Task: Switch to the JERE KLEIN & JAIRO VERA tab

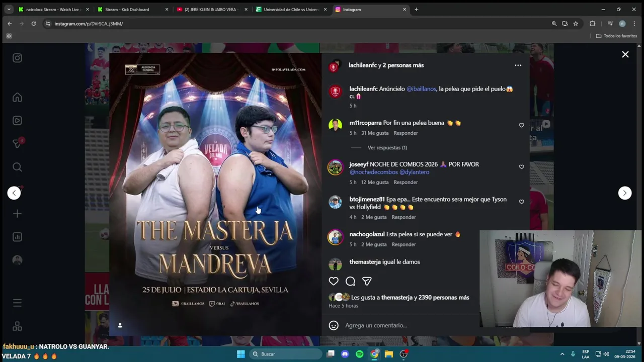Action: [x=211, y=10]
